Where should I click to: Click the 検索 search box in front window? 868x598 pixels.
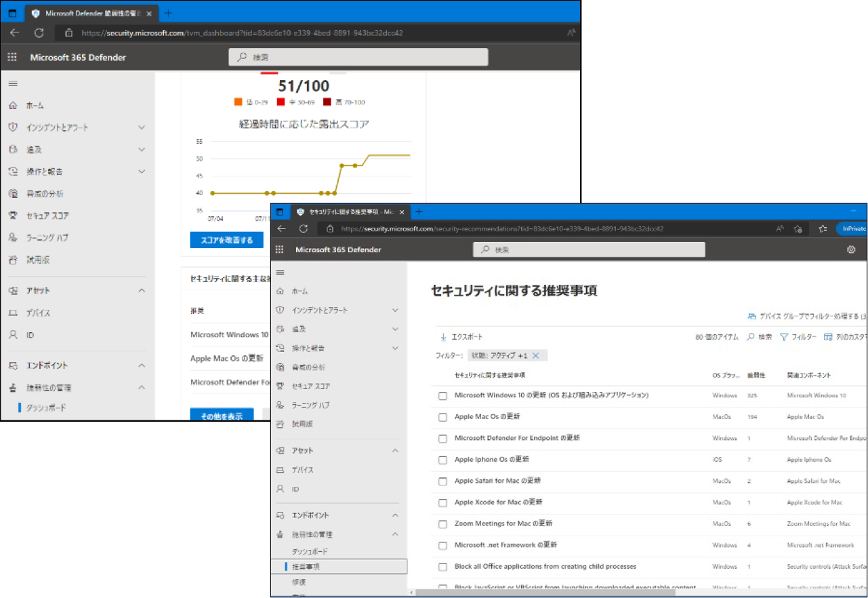pos(588,250)
